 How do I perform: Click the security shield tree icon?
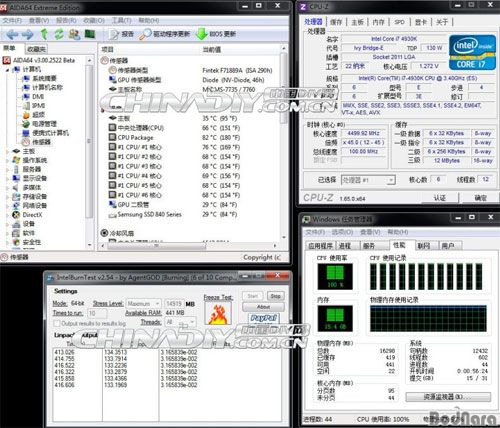point(16,242)
